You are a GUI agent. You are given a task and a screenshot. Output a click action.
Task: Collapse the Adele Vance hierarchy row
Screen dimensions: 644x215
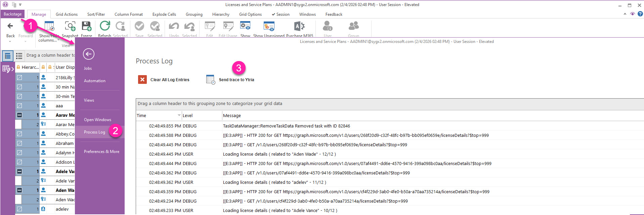point(19,171)
